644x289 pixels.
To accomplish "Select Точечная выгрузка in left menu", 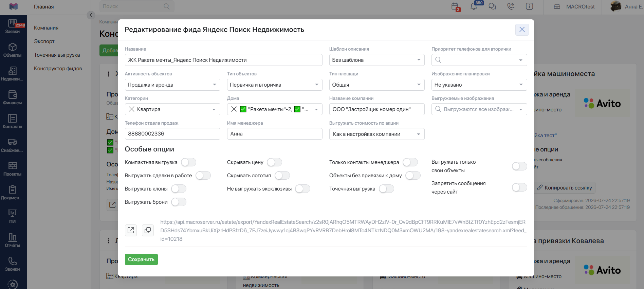I will coord(57,55).
